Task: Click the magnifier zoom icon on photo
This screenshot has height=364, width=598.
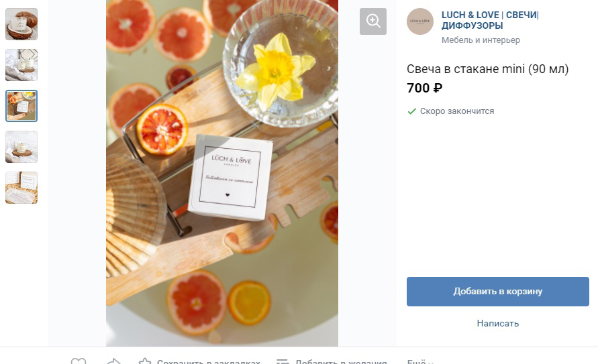Action: (373, 21)
